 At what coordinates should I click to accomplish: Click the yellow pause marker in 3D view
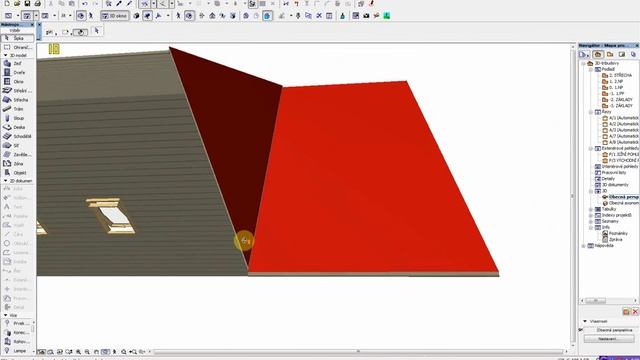pos(54,49)
